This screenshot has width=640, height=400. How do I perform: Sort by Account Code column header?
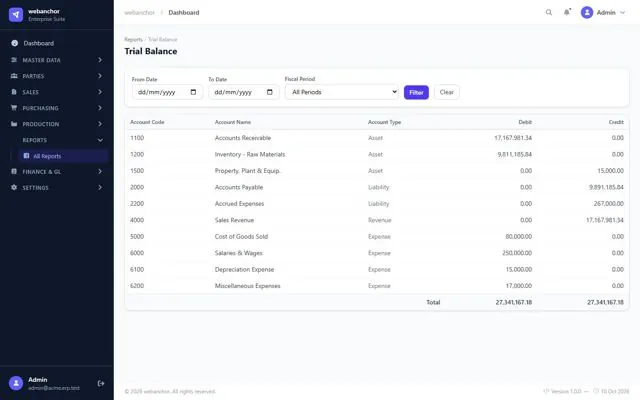[x=147, y=122]
